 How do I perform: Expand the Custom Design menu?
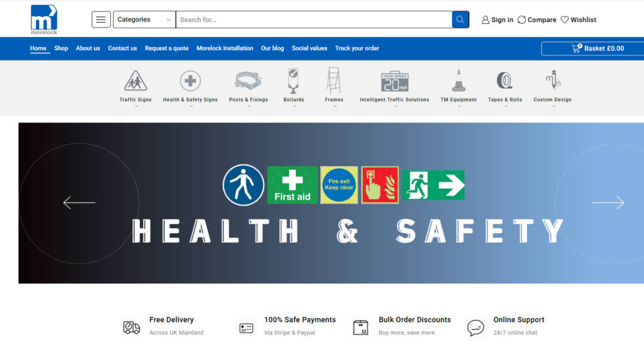(x=552, y=99)
